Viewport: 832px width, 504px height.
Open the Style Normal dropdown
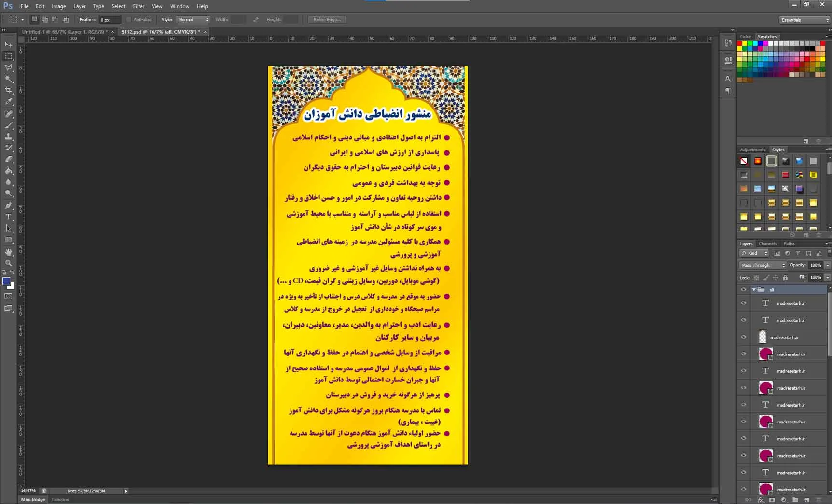click(193, 20)
